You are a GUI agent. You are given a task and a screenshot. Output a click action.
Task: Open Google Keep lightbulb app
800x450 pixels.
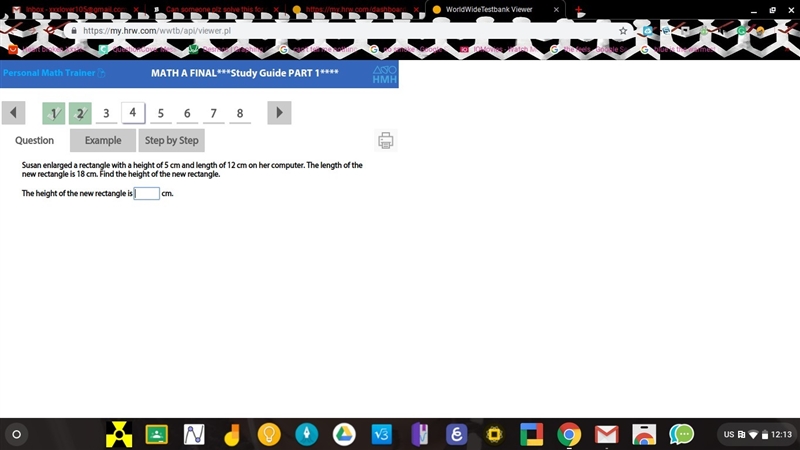269,435
